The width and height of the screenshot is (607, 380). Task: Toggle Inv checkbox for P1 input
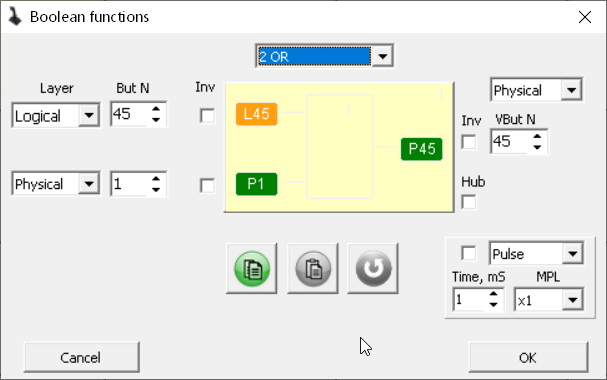click(207, 186)
